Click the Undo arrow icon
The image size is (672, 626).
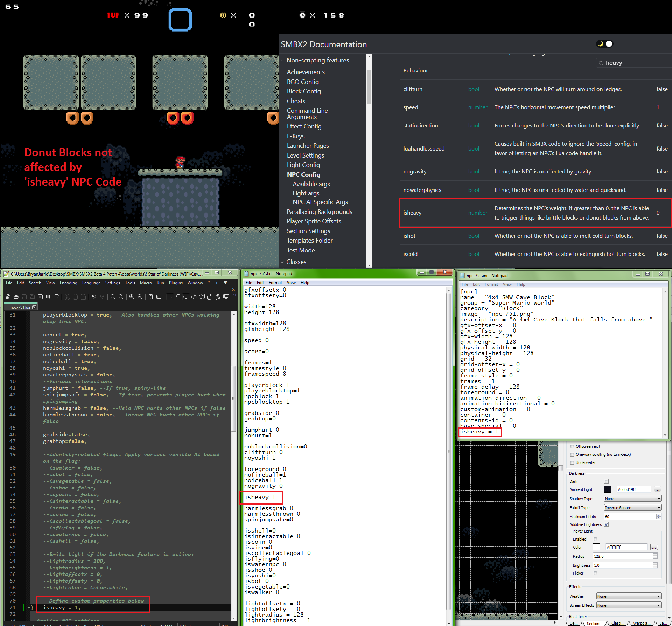point(94,297)
